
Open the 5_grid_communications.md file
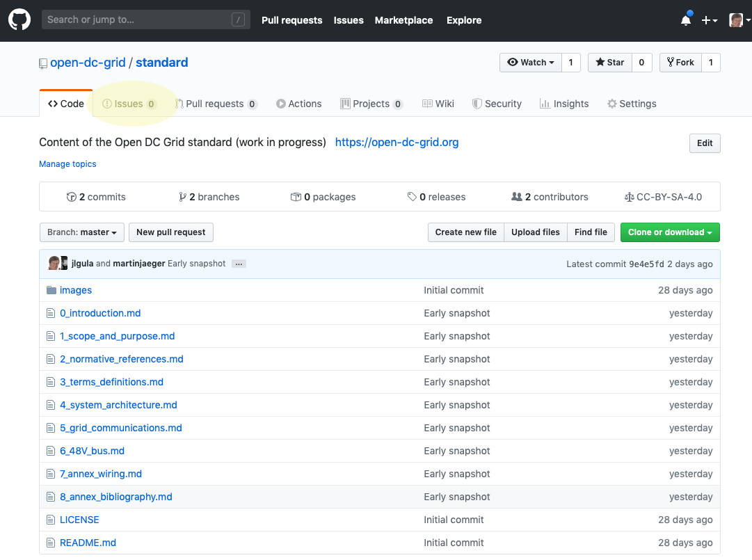121,428
